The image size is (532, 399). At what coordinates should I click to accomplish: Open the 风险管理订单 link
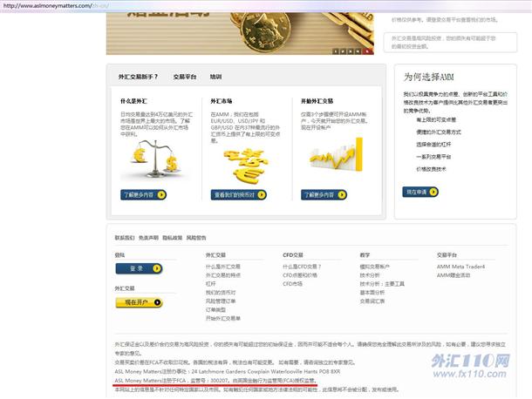[221, 301]
